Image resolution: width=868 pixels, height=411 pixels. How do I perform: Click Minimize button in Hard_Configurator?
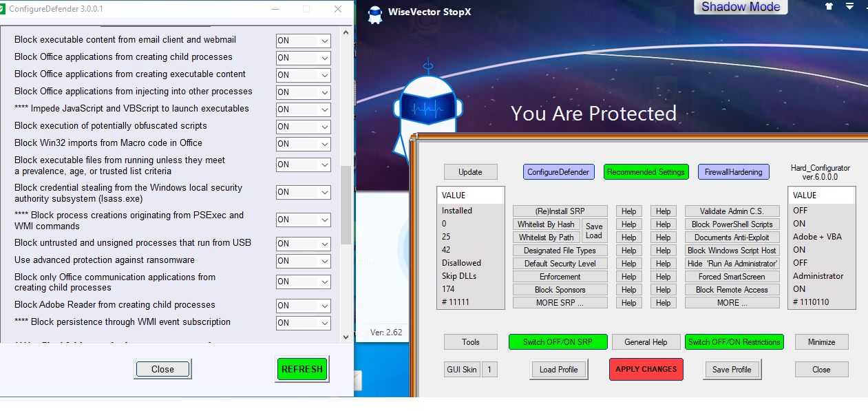(821, 342)
